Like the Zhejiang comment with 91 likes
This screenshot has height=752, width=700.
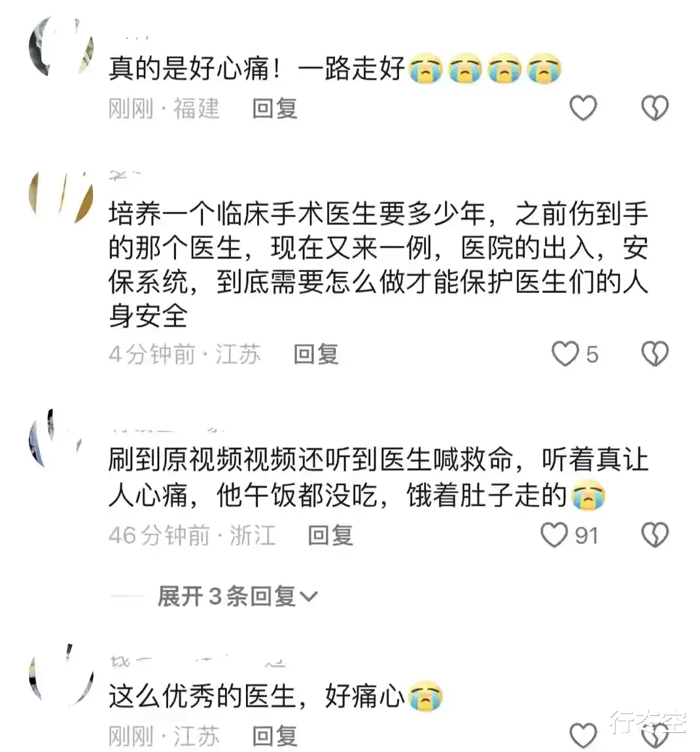coord(554,535)
